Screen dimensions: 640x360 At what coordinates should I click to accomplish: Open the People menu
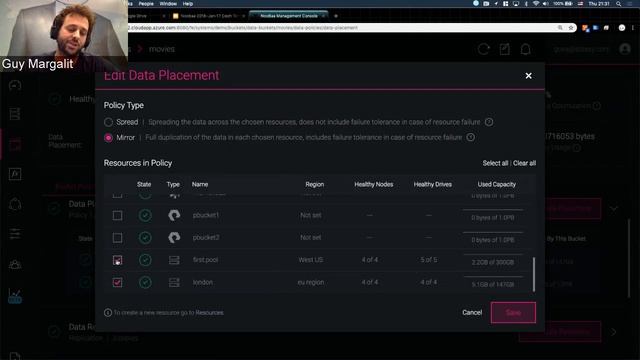pyautogui.click(x=146, y=4)
